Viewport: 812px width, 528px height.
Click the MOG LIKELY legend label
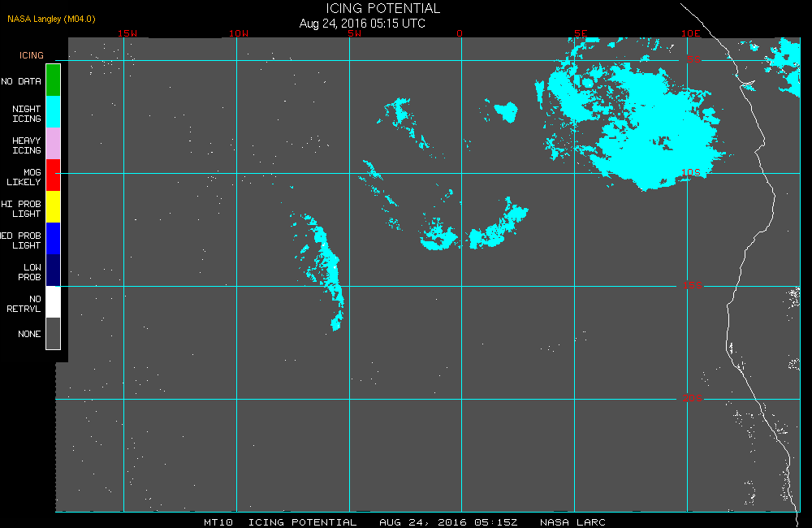tap(24, 177)
